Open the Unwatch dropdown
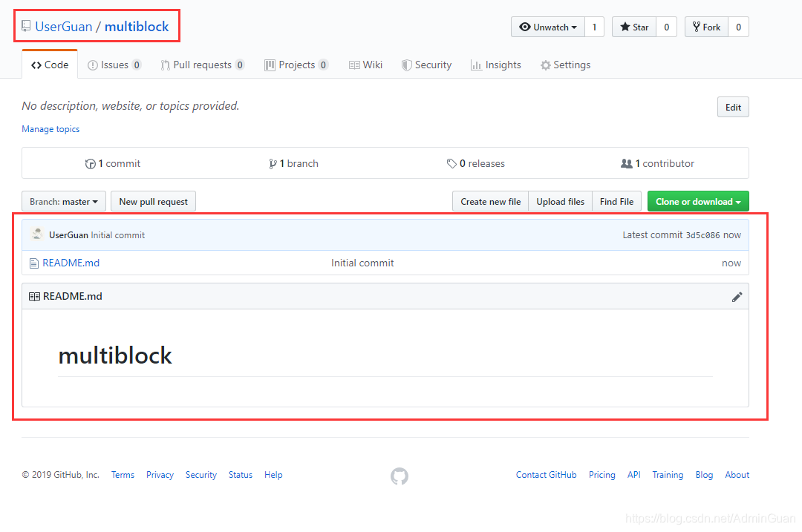This screenshot has height=532, width=802. coord(548,27)
